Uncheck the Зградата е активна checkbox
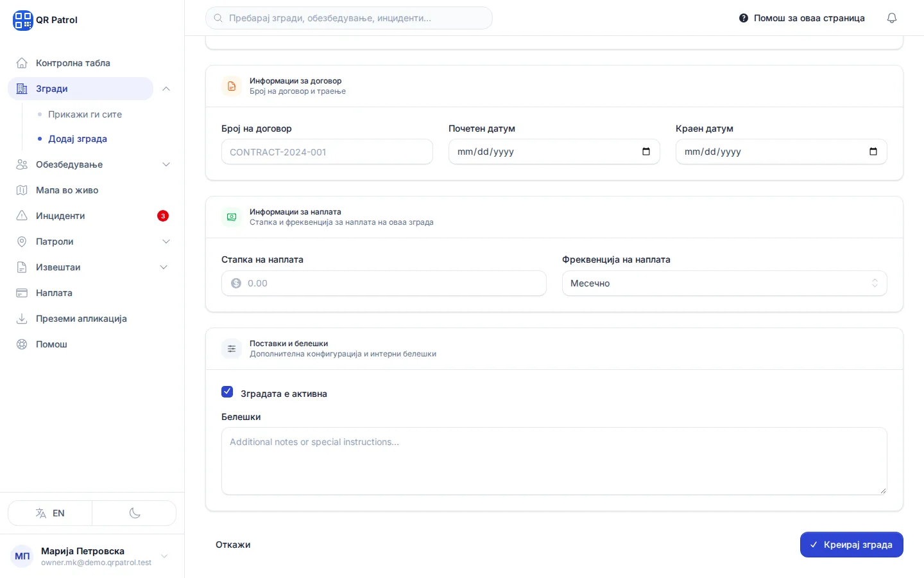The height and width of the screenshot is (578, 924). pos(227,392)
